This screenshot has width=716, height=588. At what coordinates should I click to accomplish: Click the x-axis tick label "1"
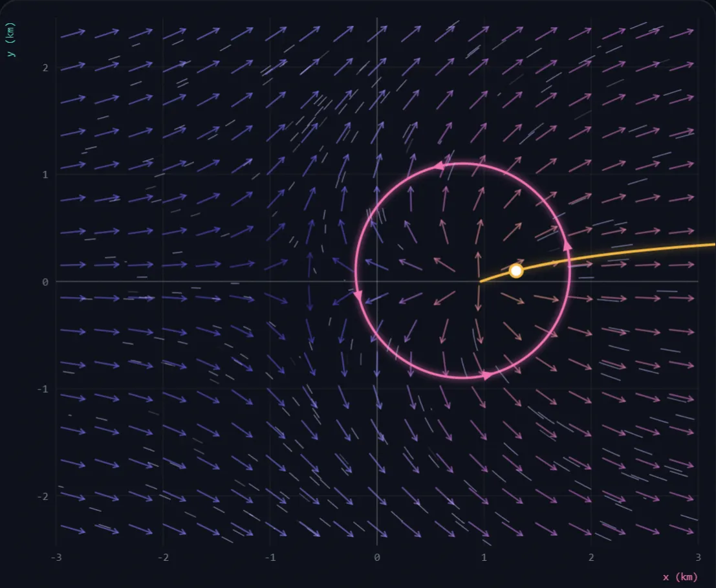pyautogui.click(x=484, y=558)
